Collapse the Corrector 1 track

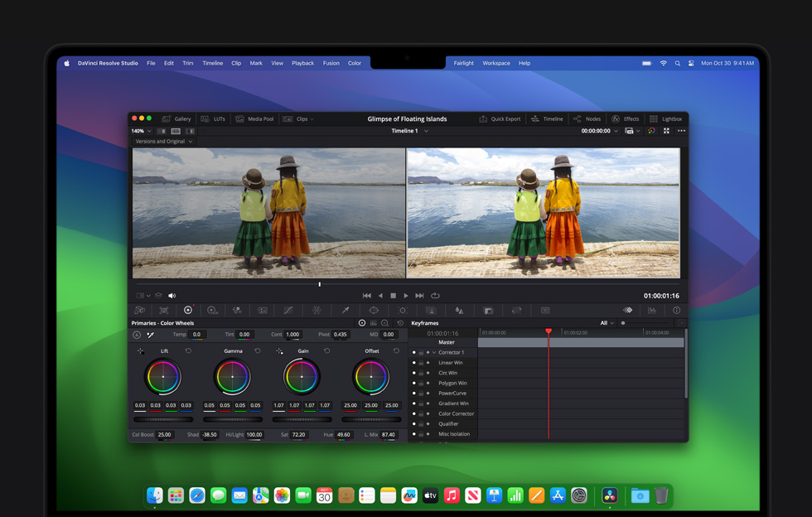434,352
